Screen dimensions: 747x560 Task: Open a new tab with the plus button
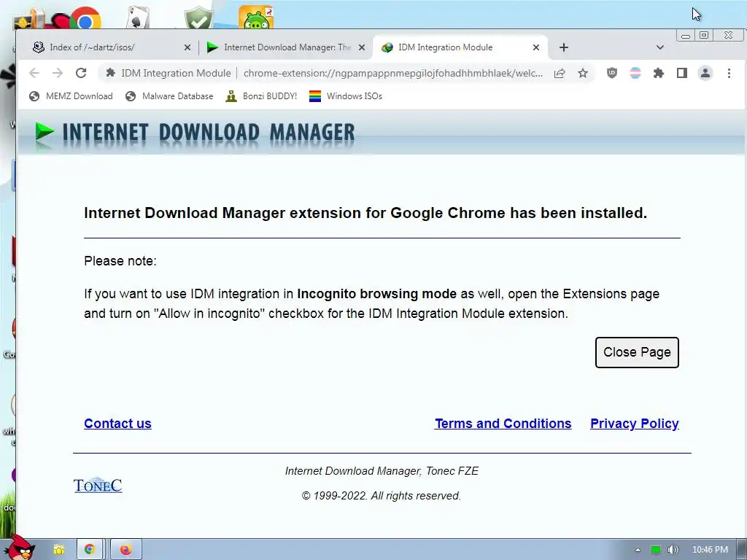pos(564,47)
